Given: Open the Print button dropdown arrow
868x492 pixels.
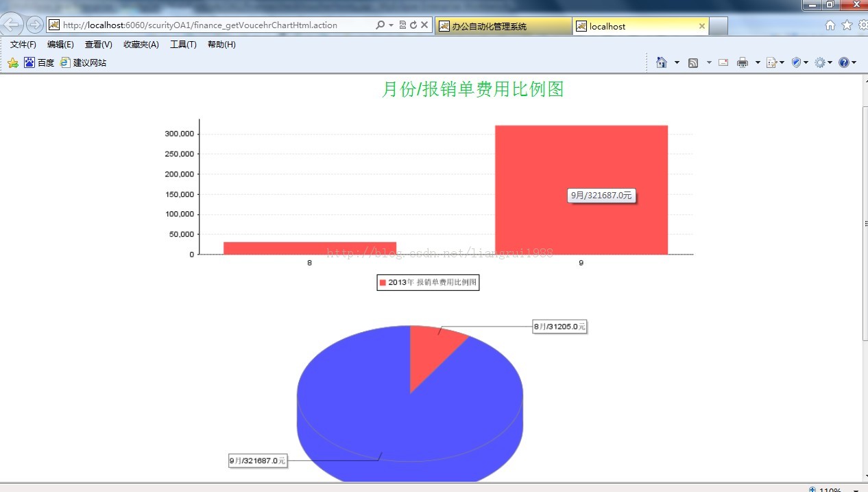Looking at the screenshot, I should (x=758, y=62).
